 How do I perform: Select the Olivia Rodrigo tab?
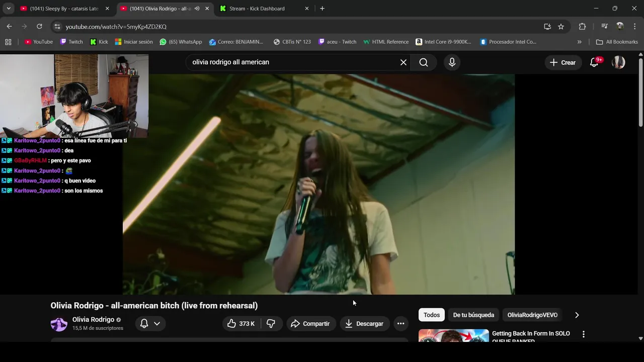tap(160, 9)
